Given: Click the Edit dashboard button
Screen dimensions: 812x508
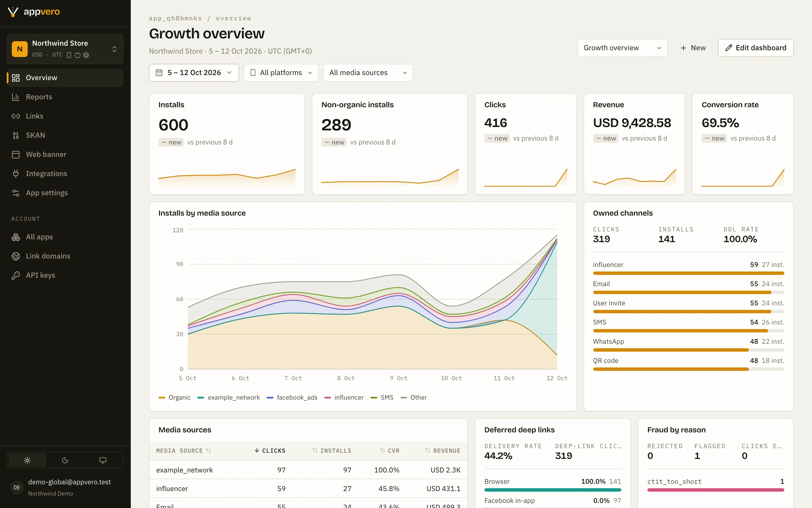Looking at the screenshot, I should [x=756, y=48].
